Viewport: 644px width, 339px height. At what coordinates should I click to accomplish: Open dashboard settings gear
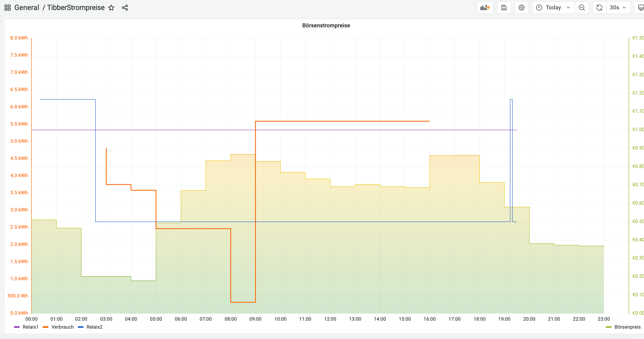point(521,8)
